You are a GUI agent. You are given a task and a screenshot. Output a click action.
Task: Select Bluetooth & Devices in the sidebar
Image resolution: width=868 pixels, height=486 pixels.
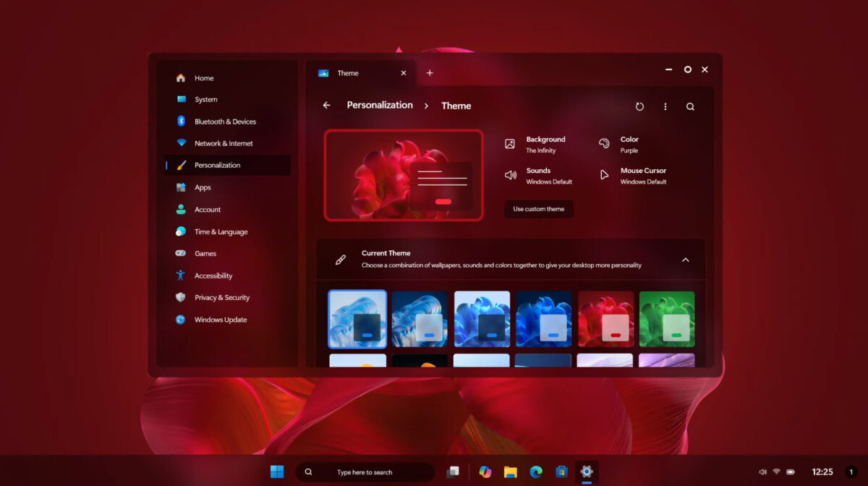[225, 121]
